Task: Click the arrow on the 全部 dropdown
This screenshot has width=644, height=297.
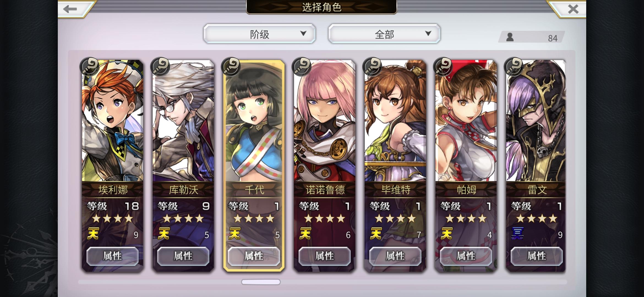Action: point(428,34)
